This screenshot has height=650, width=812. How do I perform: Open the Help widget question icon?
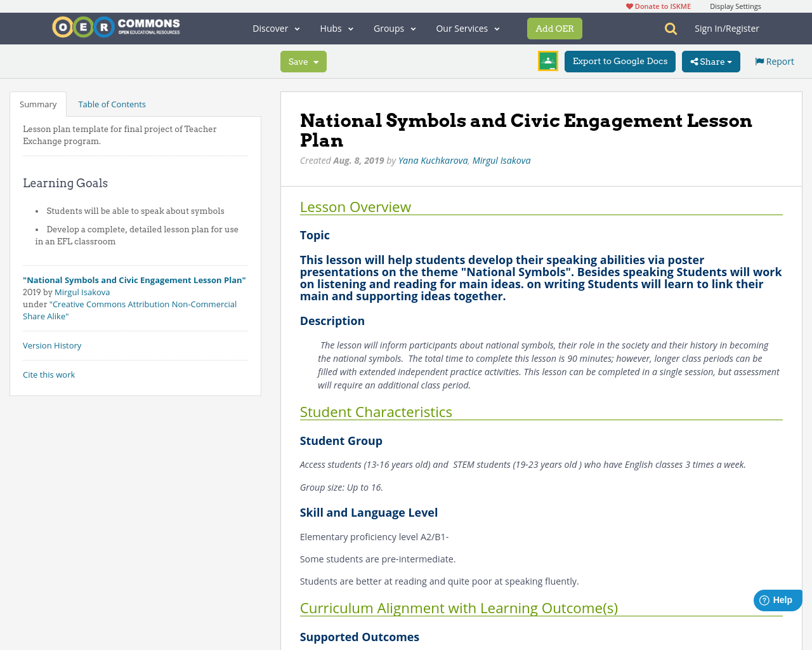coord(764,599)
